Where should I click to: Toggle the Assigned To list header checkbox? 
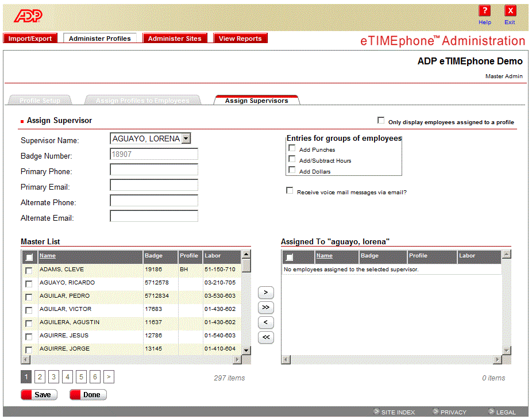point(290,257)
